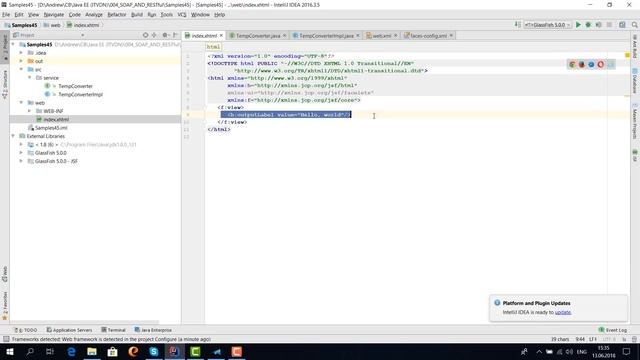Open the Ant Build side panel

[635, 46]
